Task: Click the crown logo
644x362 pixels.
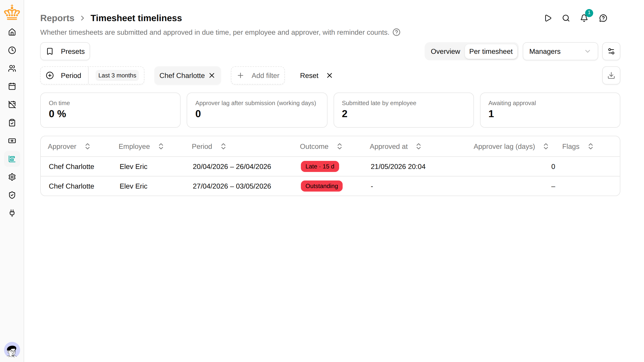Action: 12,12
